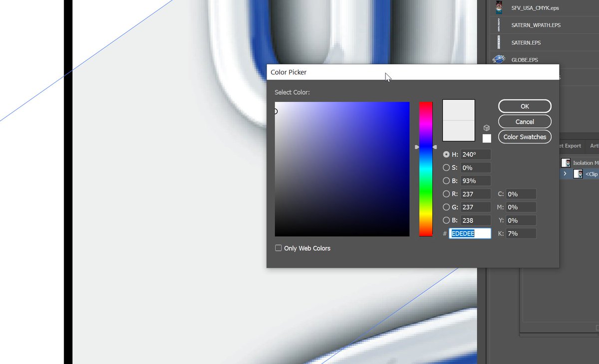The height and width of the screenshot is (364, 599).
Task: Click the saturation field showing 0%
Action: tap(475, 168)
